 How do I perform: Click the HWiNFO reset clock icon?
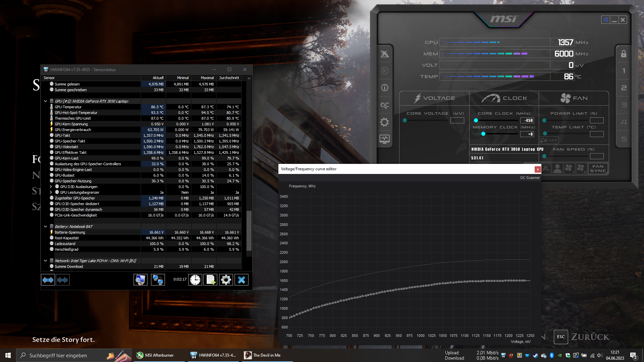pyautogui.click(x=195, y=280)
